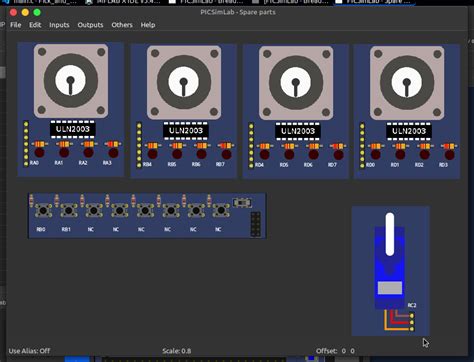The image size is (474, 362).
Task: Click the stepper motor wired to RA0-RA3
Action: tap(71, 81)
